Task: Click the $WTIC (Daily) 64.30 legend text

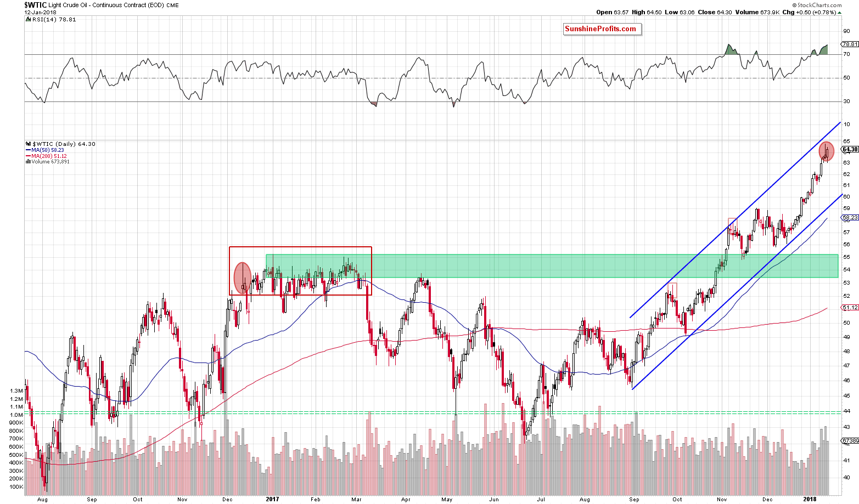Action: (x=64, y=144)
